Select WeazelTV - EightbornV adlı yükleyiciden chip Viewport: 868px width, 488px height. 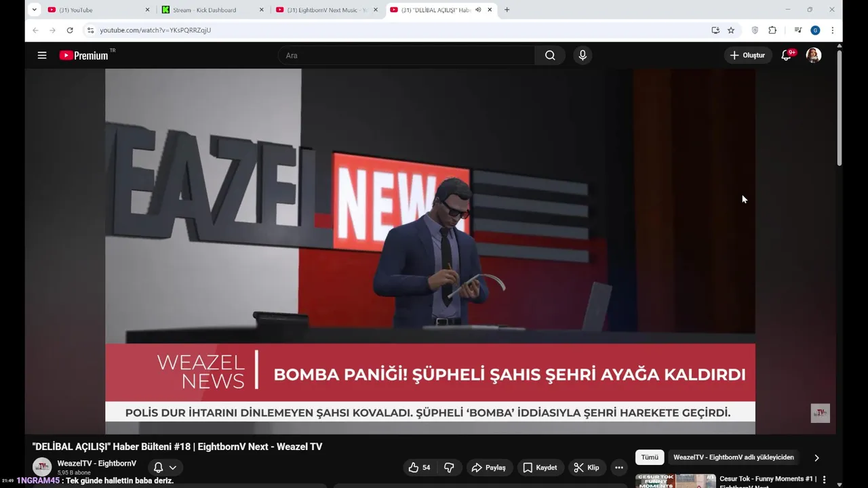(x=734, y=457)
